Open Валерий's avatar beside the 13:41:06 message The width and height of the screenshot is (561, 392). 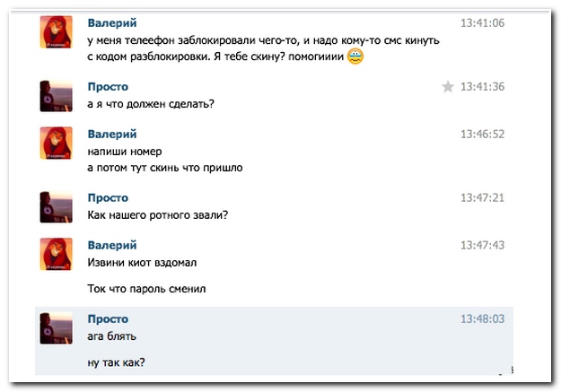57,34
